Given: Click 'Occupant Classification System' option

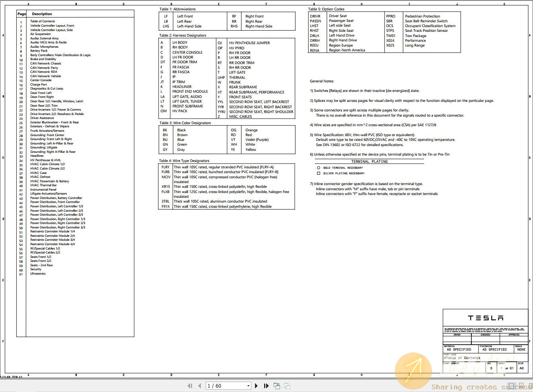Looking at the screenshot, I should point(430,26).
